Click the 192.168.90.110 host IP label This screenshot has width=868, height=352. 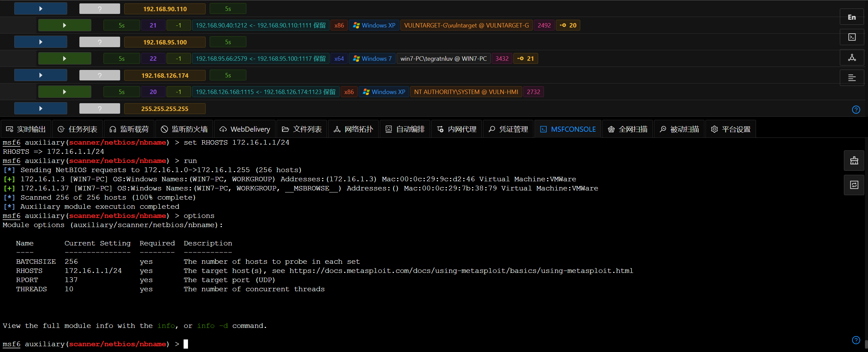(x=165, y=9)
